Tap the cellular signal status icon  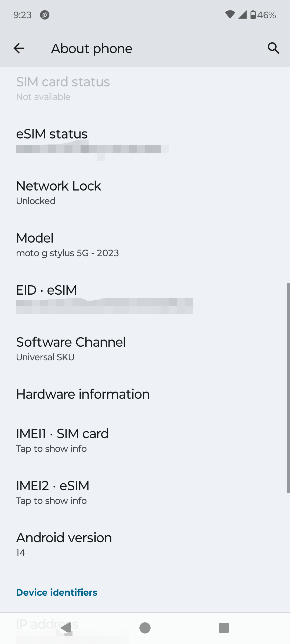[x=242, y=15]
